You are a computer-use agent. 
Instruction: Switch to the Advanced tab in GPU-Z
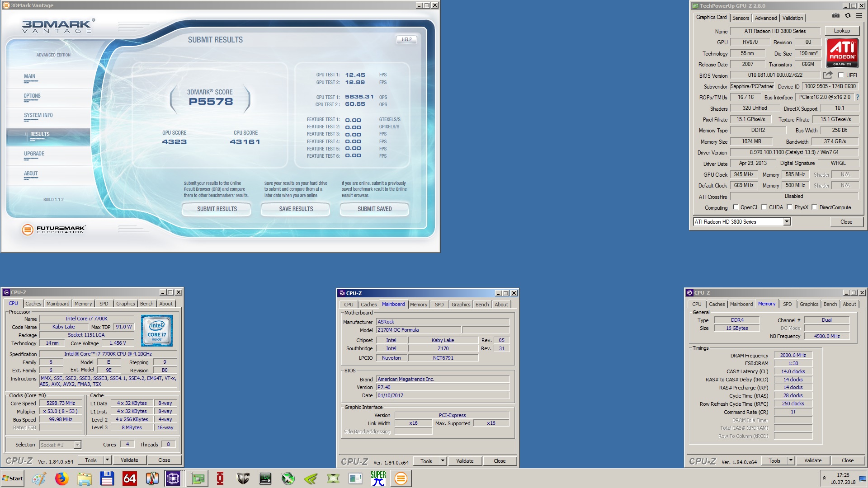point(766,18)
